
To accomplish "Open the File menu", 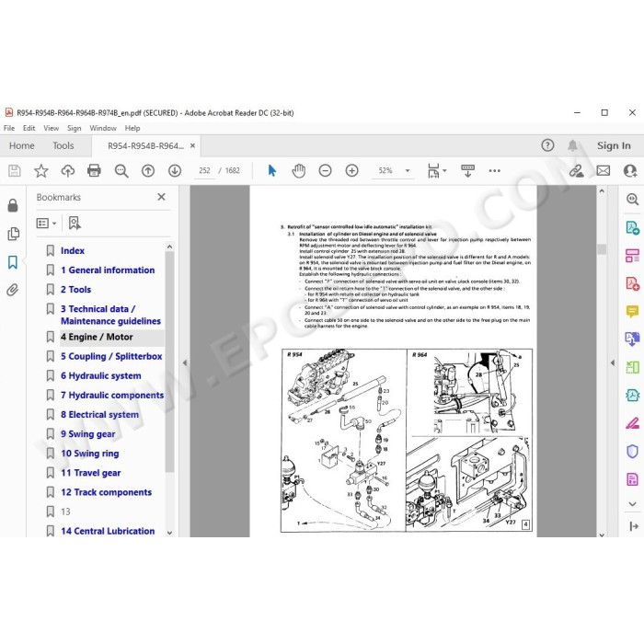I will click(9, 128).
